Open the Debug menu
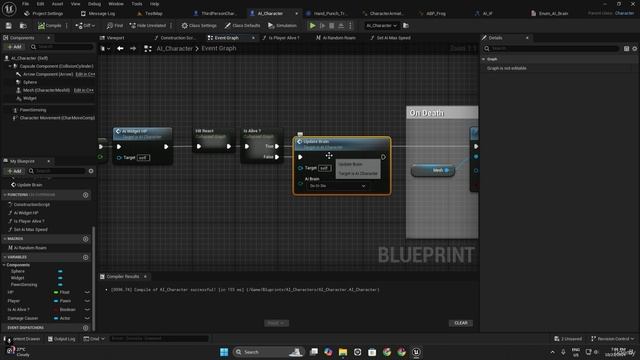The width and height of the screenshot is (640, 360). pyautogui.click(x=94, y=4)
